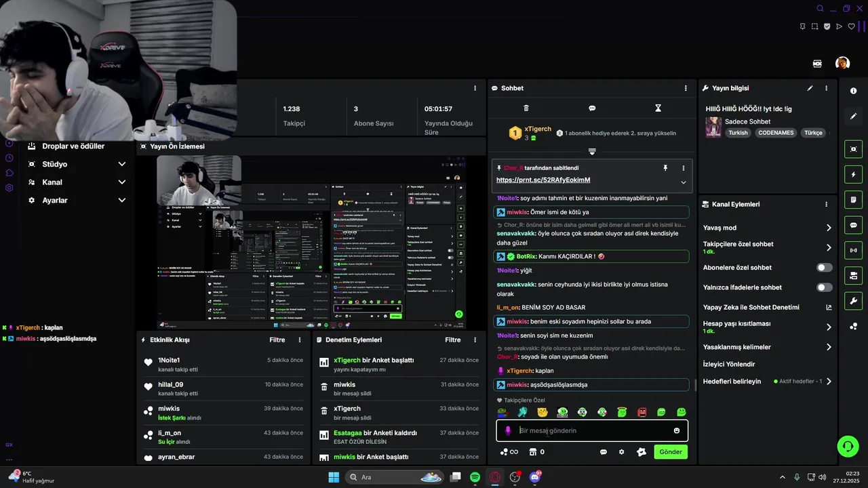The height and width of the screenshot is (488, 868).
Task: Open Discord from the Windows taskbar
Action: coord(535,477)
